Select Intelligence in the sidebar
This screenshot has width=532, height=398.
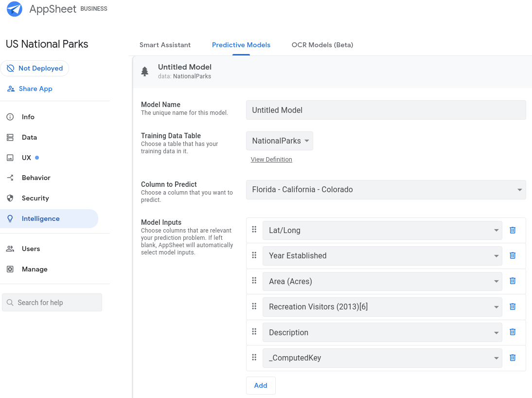[49, 218]
